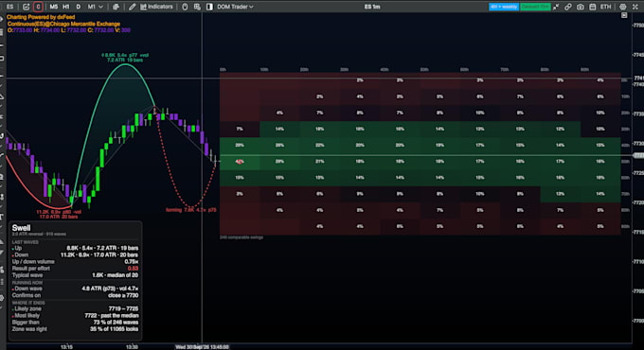
Task: Click the '246 comparable swings' caption
Action: pos(241,237)
